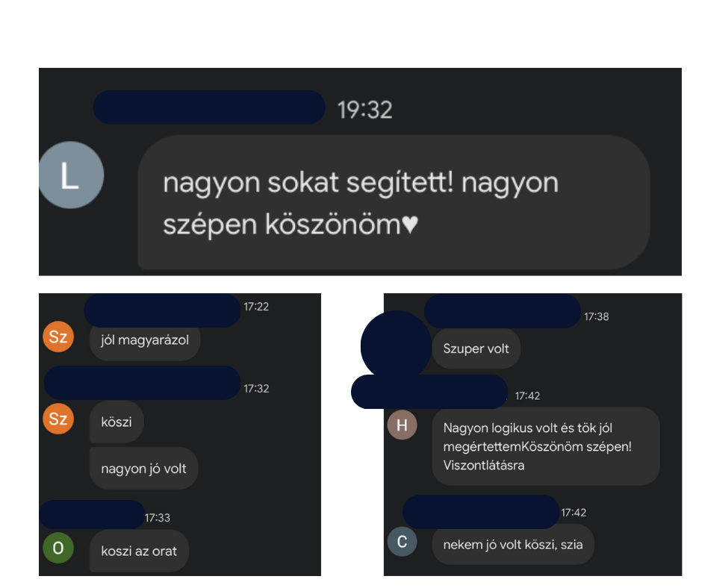
Task: Select the 'nagyon sokat segített' message bubble
Action: [x=394, y=202]
